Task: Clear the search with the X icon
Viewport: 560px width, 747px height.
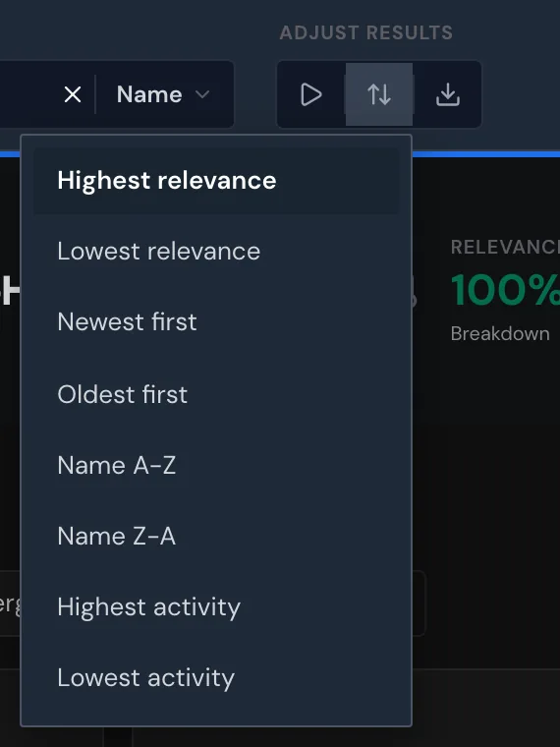Action: coord(73,94)
